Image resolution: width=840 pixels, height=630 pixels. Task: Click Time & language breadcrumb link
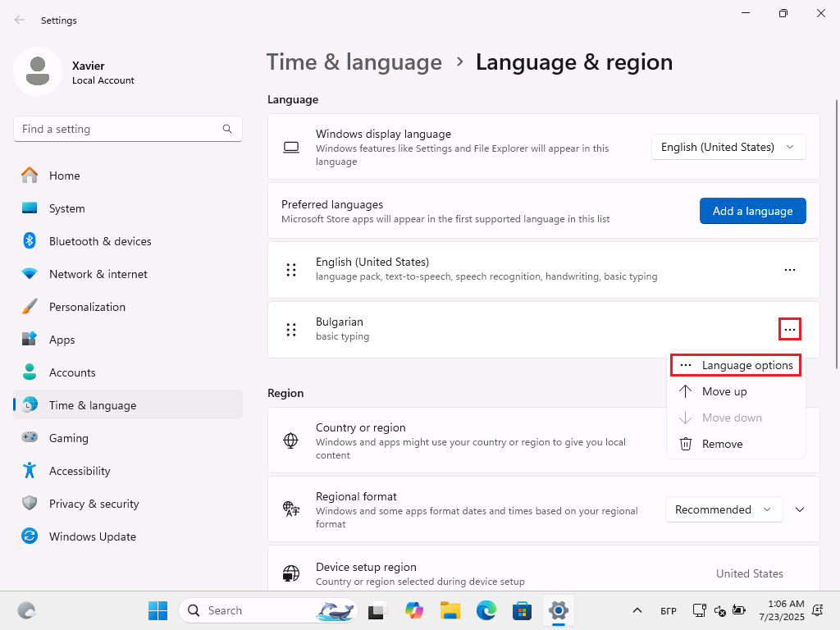coord(354,62)
